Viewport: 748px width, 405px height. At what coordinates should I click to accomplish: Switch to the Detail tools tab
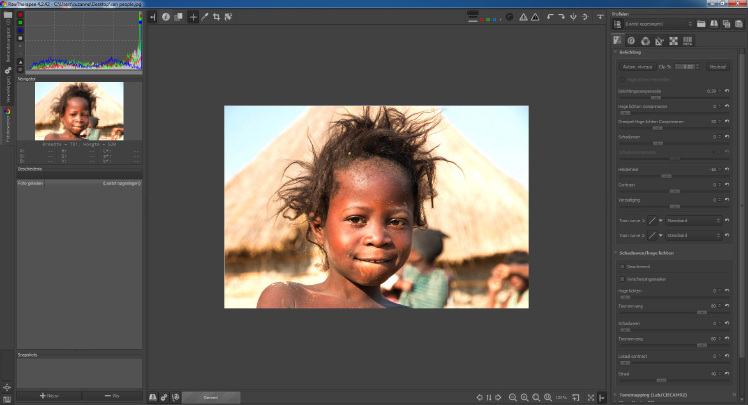[x=631, y=41]
